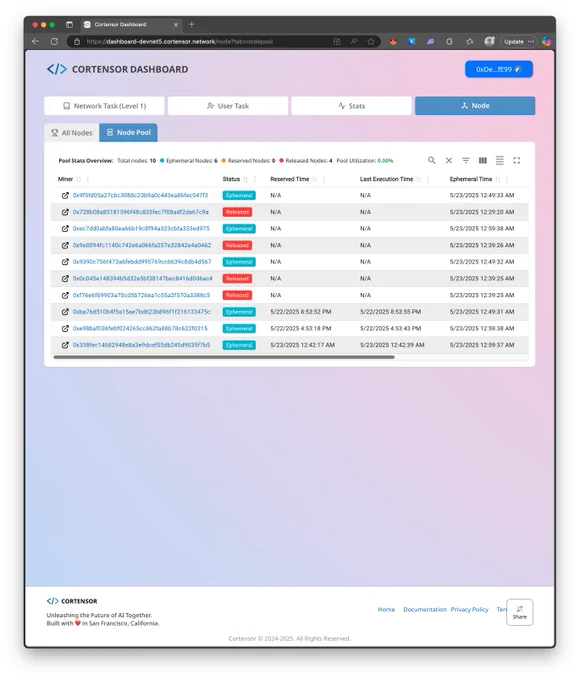This screenshot has width=580, height=680.
Task: Select the Node Pool sub-tab
Action: [x=128, y=133]
